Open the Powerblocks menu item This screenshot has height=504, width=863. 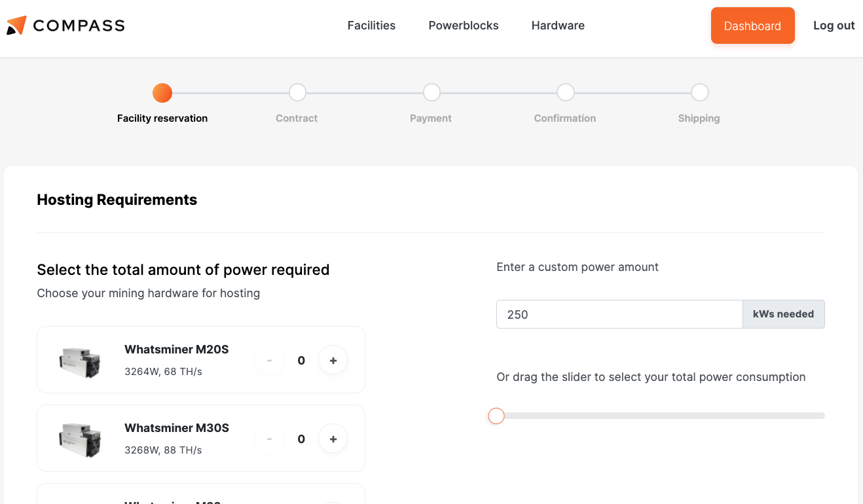tap(464, 26)
